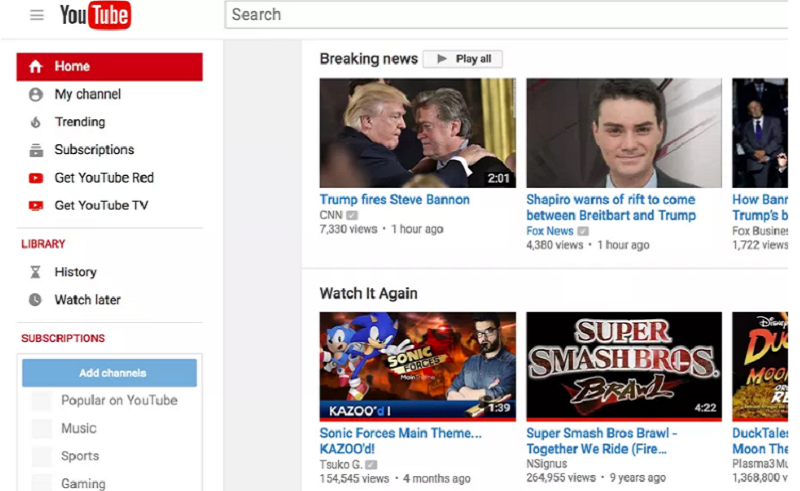Viewport: 800px width, 491px height.
Task: Click the YouTube Red play icon
Action: pyautogui.click(x=36, y=178)
